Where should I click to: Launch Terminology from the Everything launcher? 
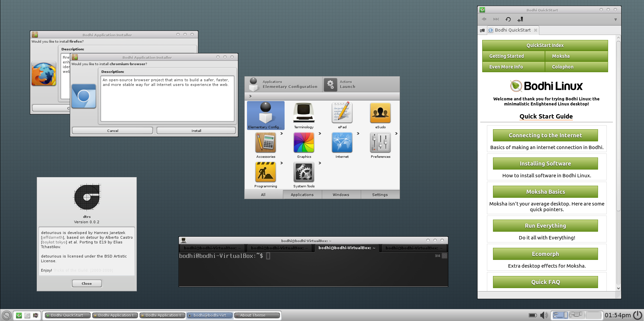tap(304, 116)
